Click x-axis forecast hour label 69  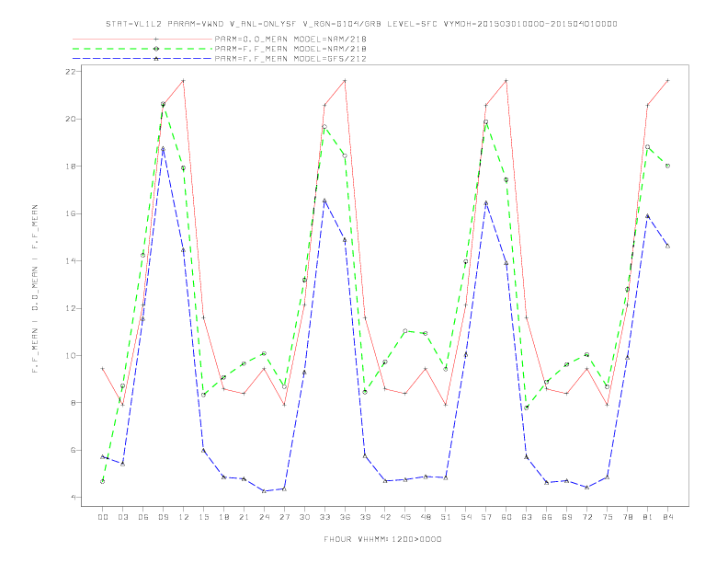[567, 517]
